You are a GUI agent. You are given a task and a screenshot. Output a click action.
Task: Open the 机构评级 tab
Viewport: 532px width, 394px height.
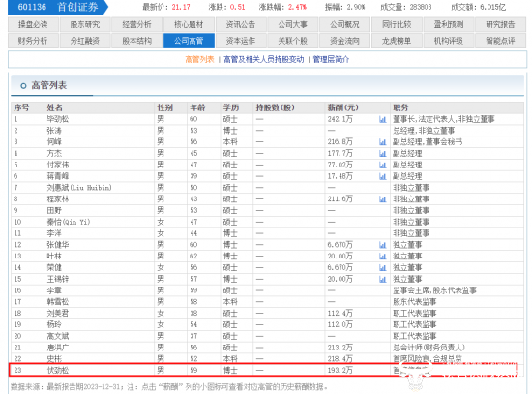coord(448,41)
